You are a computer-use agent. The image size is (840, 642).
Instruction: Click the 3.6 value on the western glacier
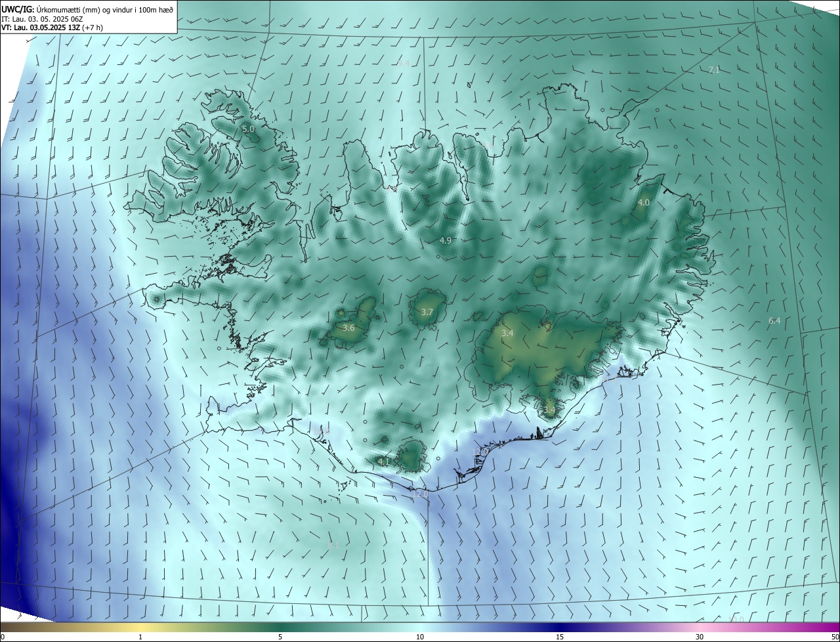tap(348, 328)
